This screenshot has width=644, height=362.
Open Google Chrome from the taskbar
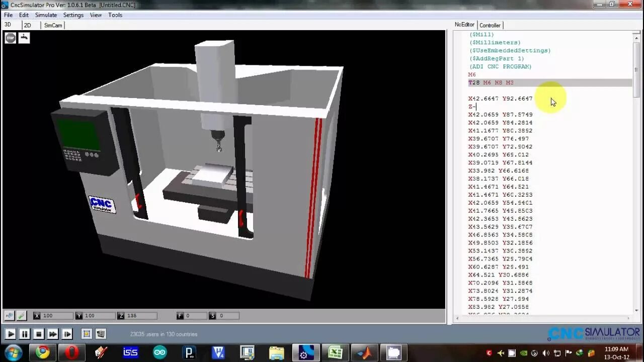[x=43, y=352]
